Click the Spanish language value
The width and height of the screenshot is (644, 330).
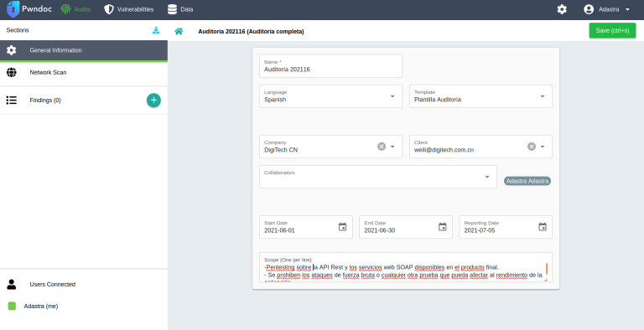[275, 100]
